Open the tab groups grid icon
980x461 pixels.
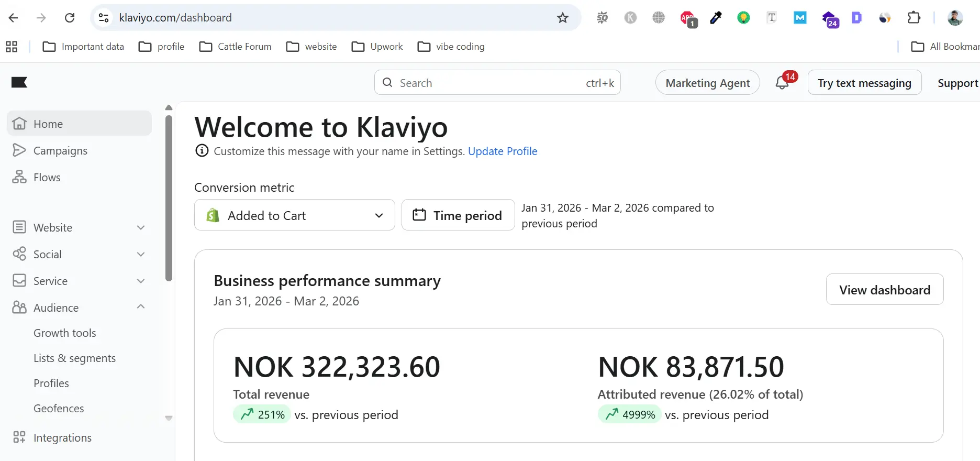click(12, 47)
